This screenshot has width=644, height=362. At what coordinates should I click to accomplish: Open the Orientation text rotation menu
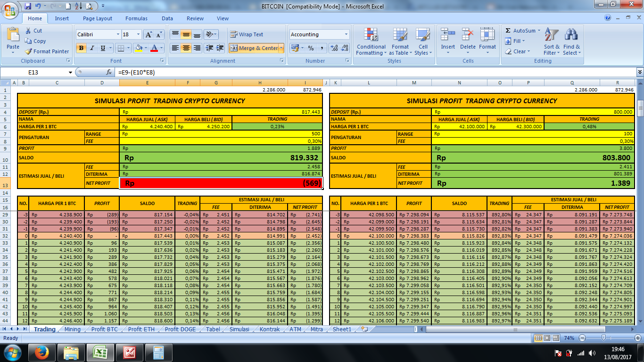pos(211,34)
